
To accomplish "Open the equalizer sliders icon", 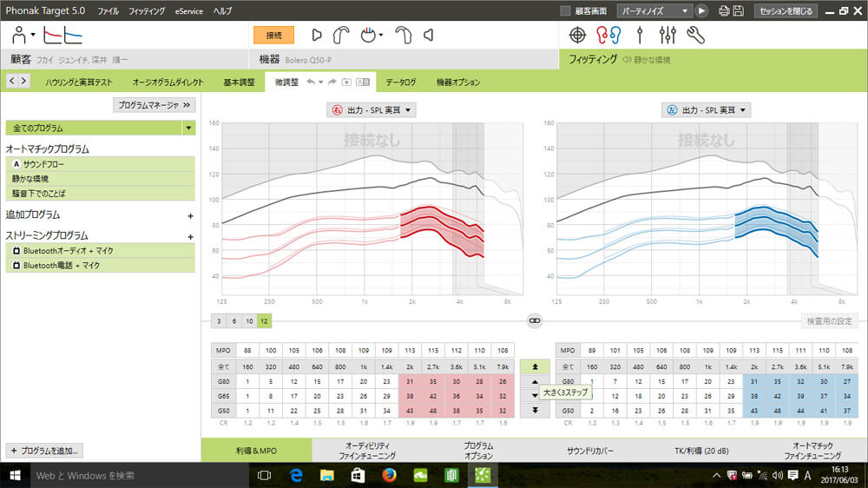I will click(x=667, y=36).
